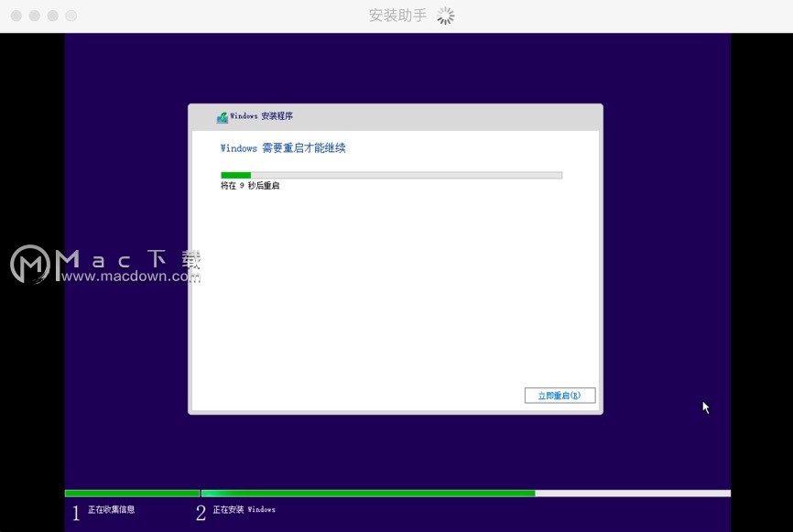793x532 pixels.
Task: Click step 2 正在安装 Windows label
Action: 244,509
